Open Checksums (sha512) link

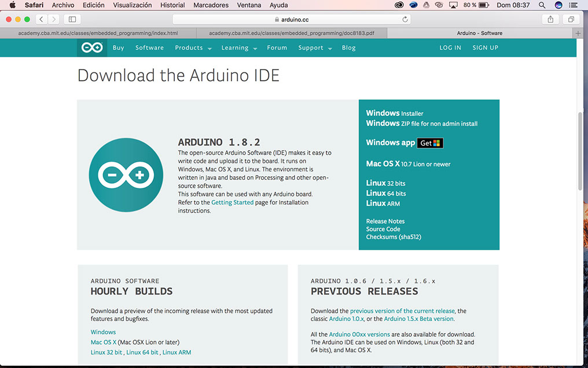394,237
